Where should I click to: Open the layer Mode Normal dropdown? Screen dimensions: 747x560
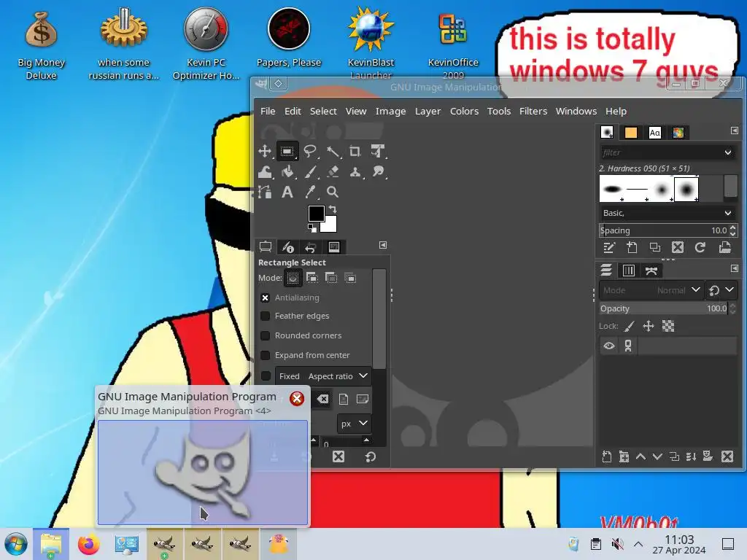coord(651,290)
